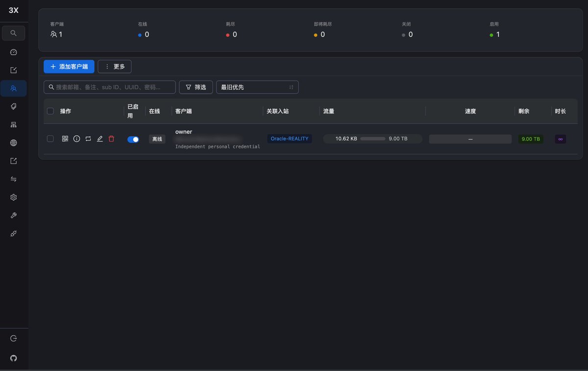Click the 关联入站 column header
Image resolution: width=588 pixels, height=371 pixels.
coord(277,111)
